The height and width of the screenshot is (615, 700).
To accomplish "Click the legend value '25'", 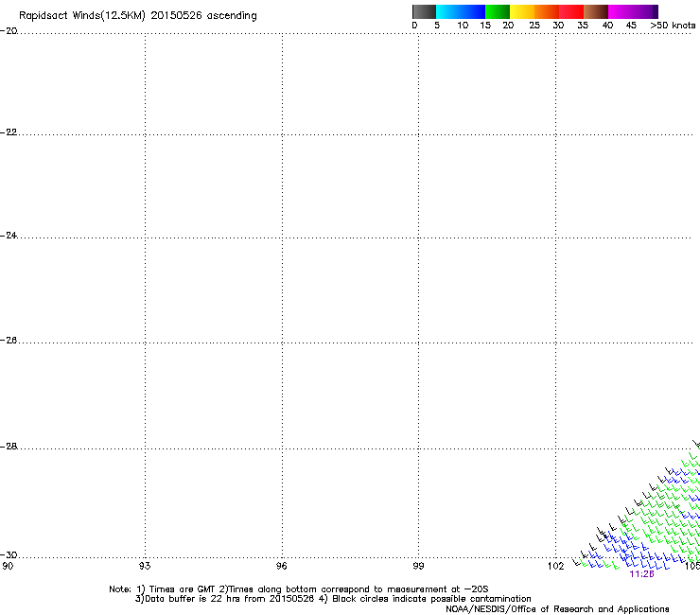I will pos(534,26).
